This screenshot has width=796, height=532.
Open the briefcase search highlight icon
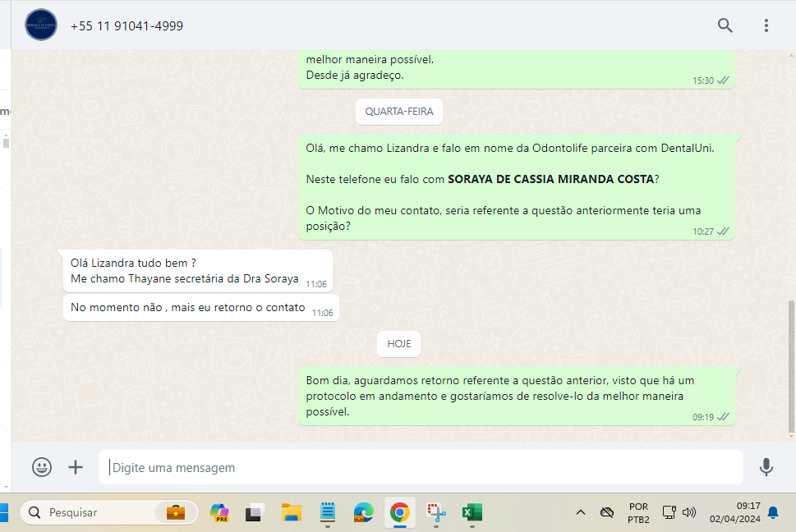176,513
